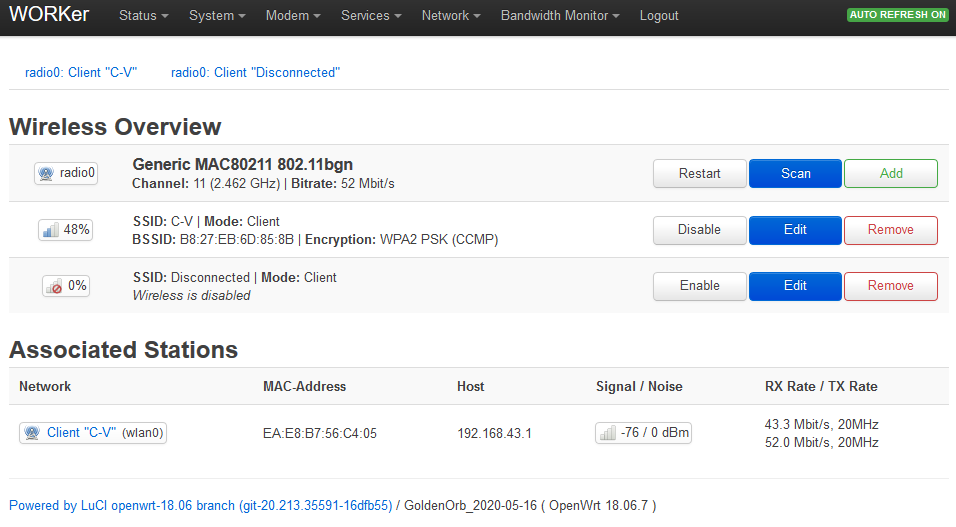Switch to radio0 Client "Disconnected" tab
The image size is (956, 527).
(x=255, y=73)
